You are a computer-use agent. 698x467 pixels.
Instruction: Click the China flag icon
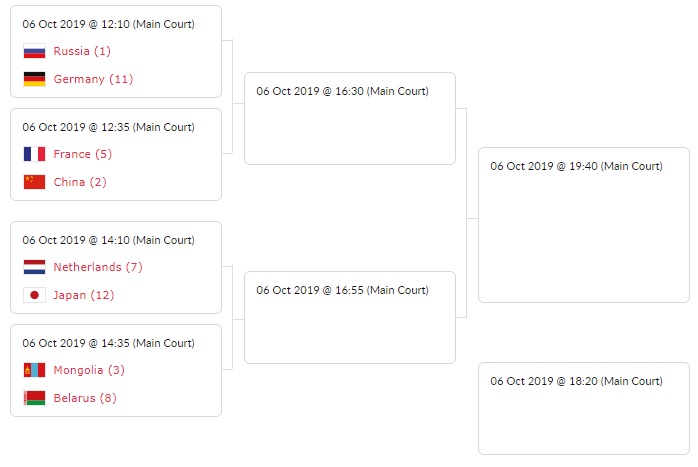[x=34, y=182]
